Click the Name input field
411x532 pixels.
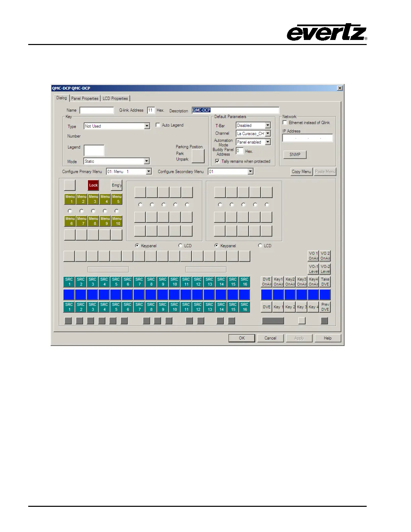coord(97,110)
